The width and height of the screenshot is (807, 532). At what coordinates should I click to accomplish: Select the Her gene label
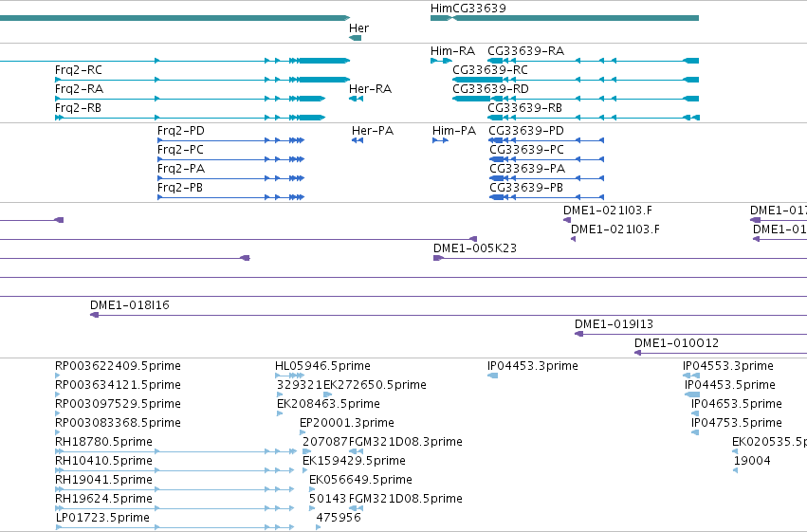358,28
